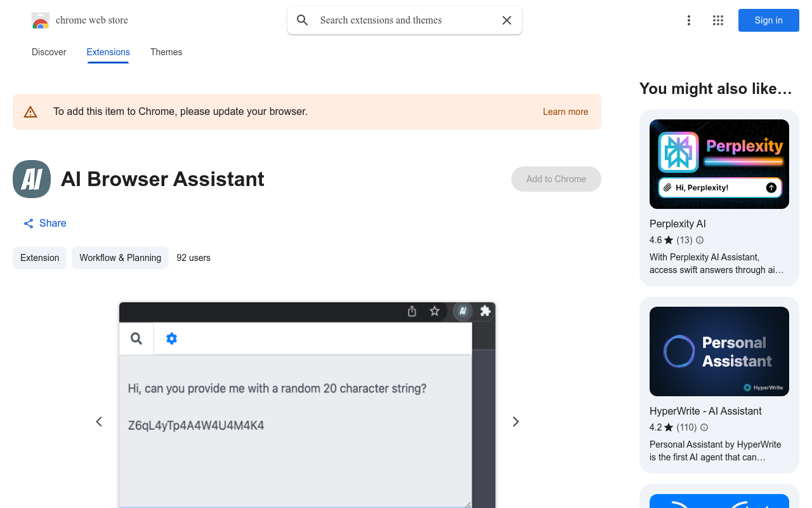Image resolution: width=812 pixels, height=508 pixels.
Task: Click the info icon beside Perplexity AI rating
Action: [x=699, y=240]
